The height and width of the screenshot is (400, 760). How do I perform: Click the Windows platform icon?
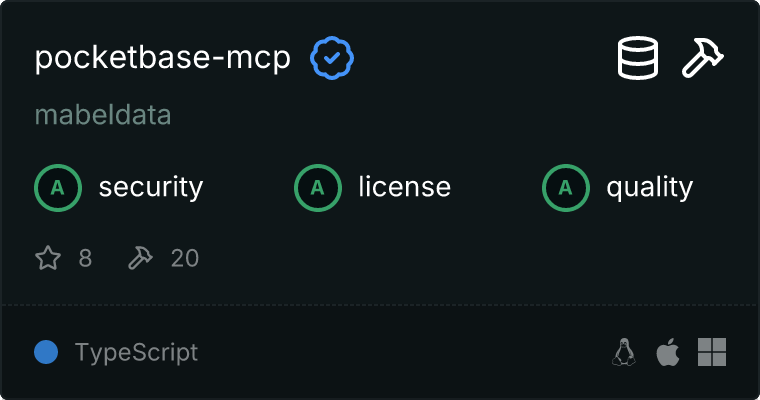pyautogui.click(x=712, y=352)
